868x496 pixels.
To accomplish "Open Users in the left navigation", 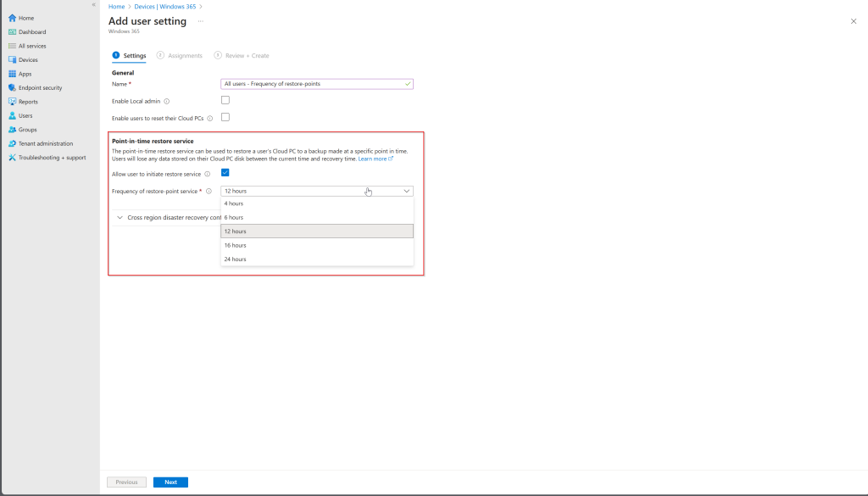I will click(x=25, y=115).
